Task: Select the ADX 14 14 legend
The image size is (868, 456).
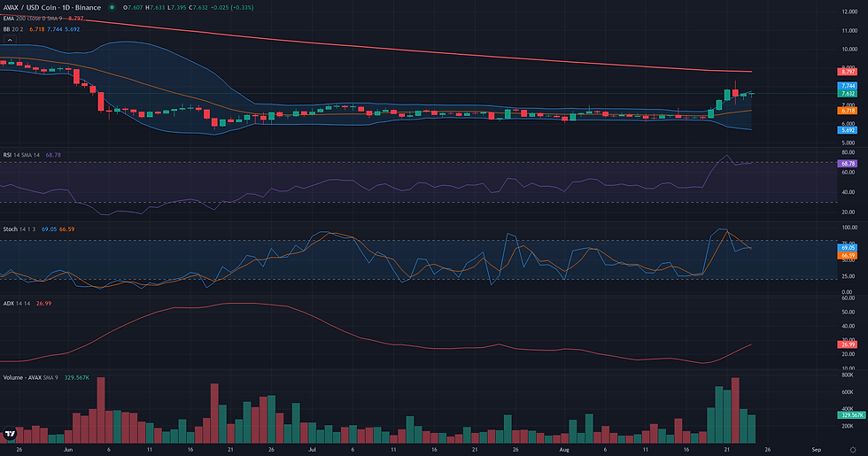Action: [x=16, y=303]
